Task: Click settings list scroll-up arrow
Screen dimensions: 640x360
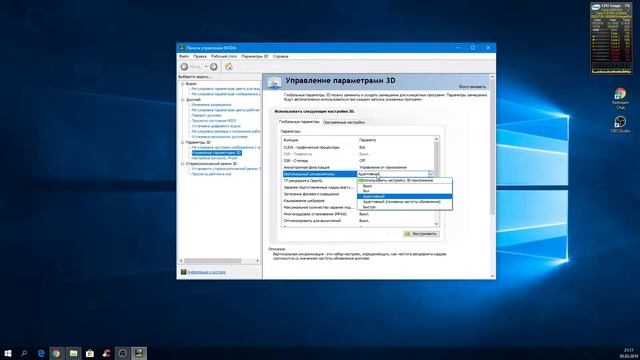Action: pyautogui.click(x=436, y=139)
